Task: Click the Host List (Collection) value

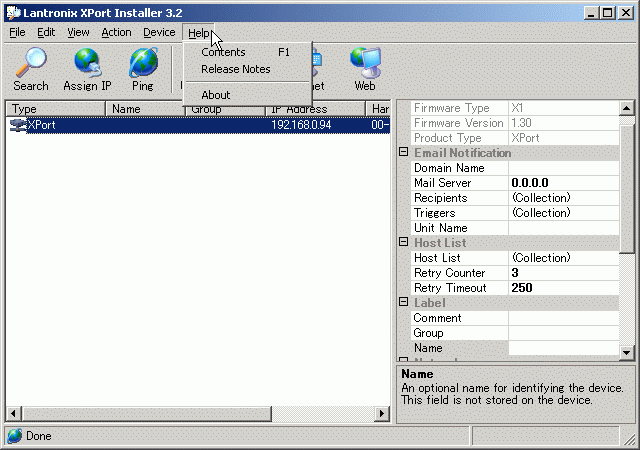Action: tap(564, 258)
